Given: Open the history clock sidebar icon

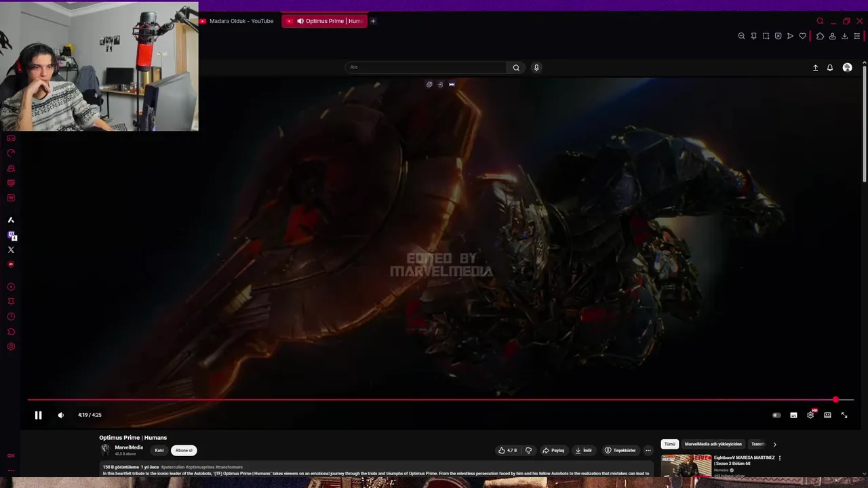Looking at the screenshot, I should point(11,317).
